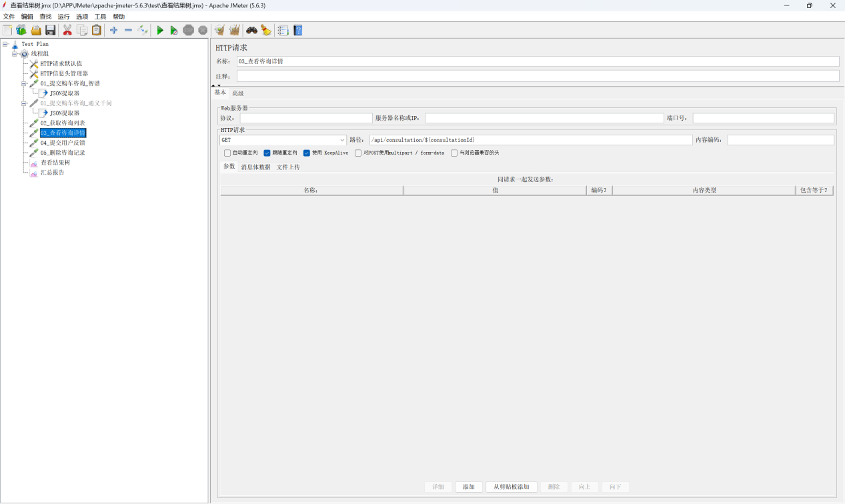Click into the 名称 input field

(x=538, y=61)
